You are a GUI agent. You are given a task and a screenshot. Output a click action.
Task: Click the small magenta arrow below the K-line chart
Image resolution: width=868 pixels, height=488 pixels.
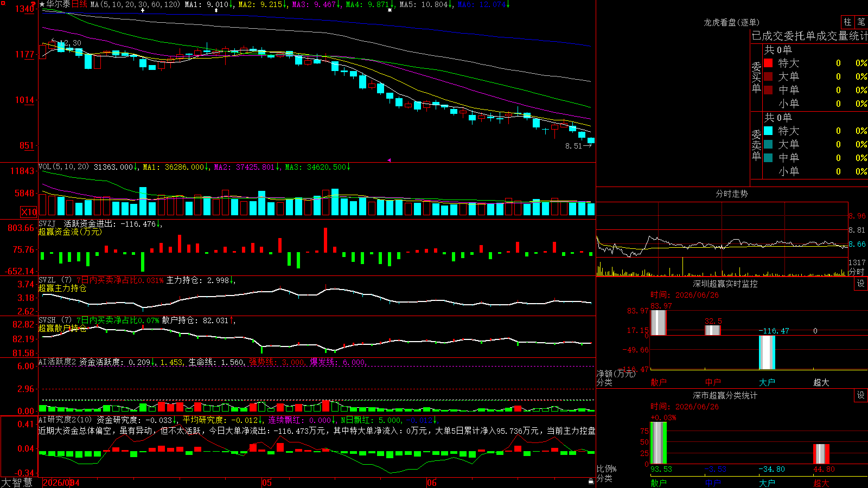coord(388,160)
